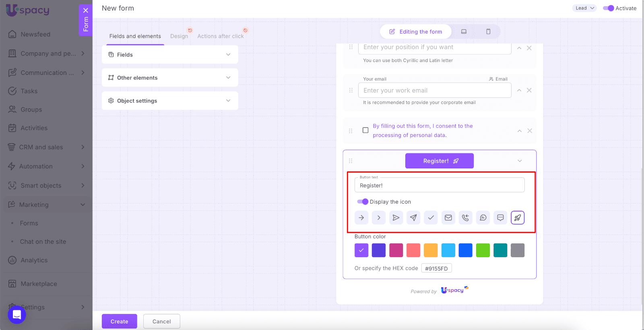Select the rocket icon for button
644x330 pixels.
[x=518, y=218]
